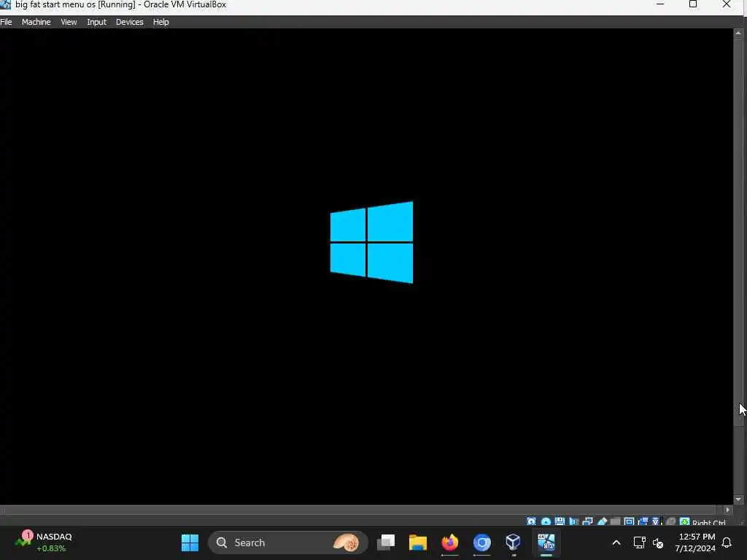
Task: Open the Input menu
Action: click(x=97, y=22)
